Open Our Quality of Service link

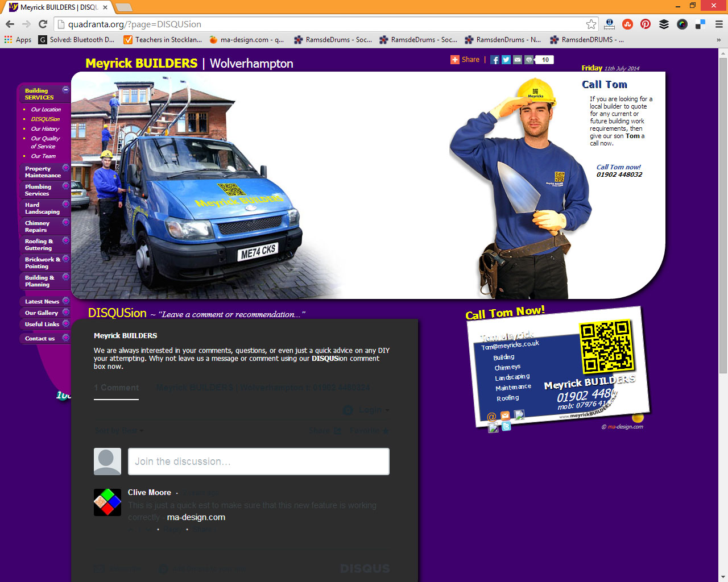click(x=45, y=142)
